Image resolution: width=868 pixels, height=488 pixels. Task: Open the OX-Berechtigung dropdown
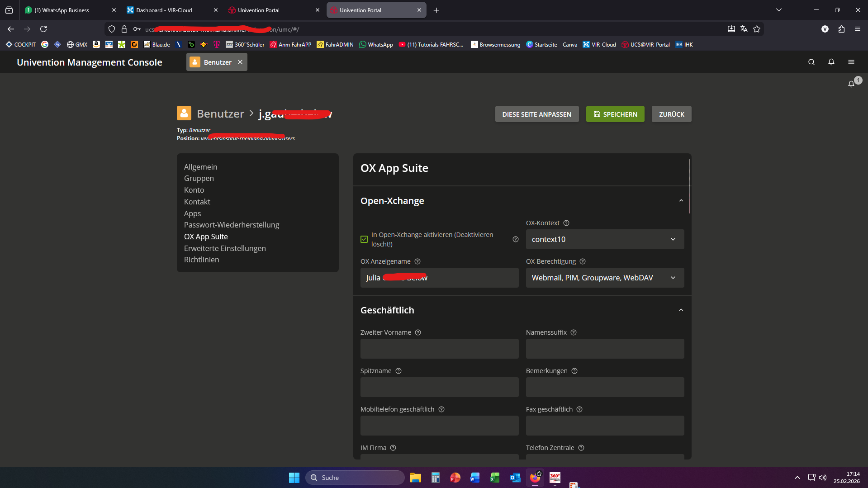[x=604, y=278]
